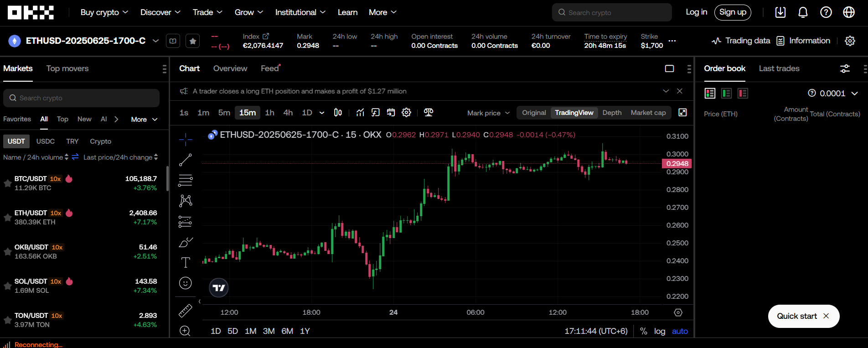Viewport: 868px width, 348px height.
Task: Expand the Buy crypto menu
Action: 104,12
